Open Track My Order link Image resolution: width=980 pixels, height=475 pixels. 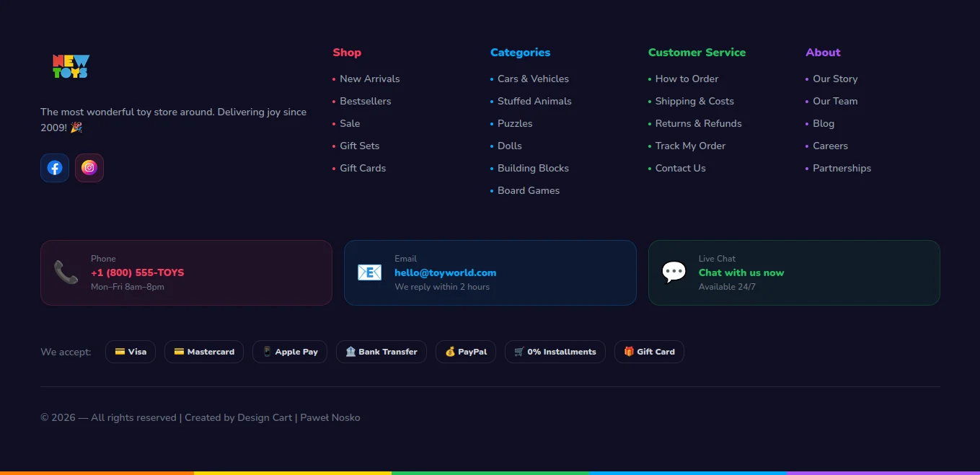click(690, 146)
